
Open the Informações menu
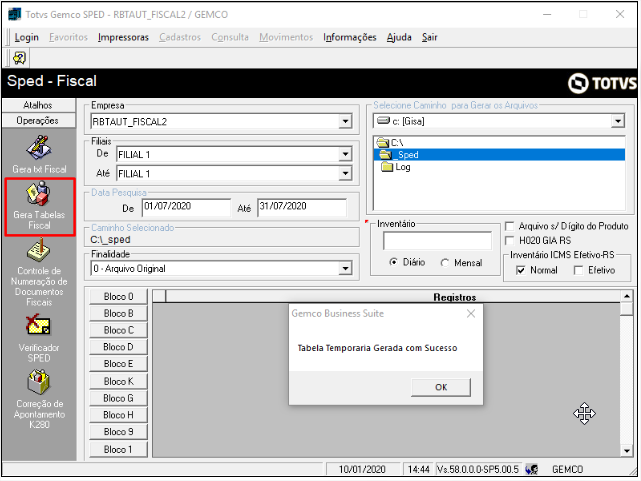point(350,37)
